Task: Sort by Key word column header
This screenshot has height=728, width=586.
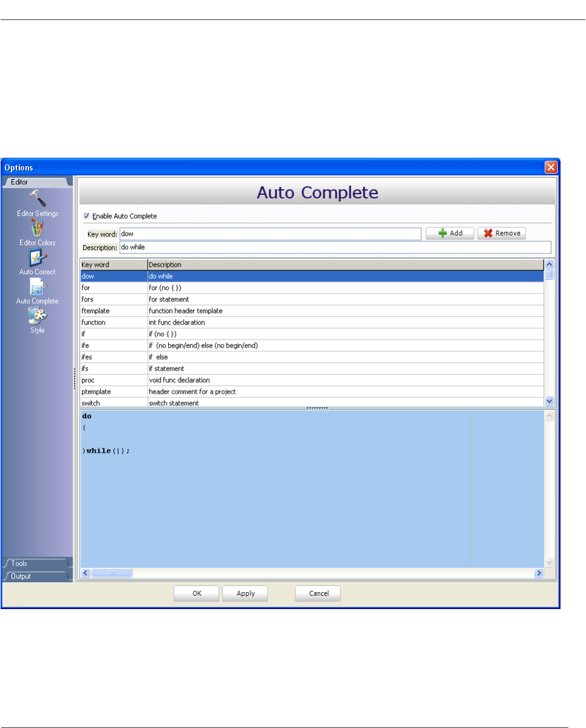Action: (x=113, y=265)
